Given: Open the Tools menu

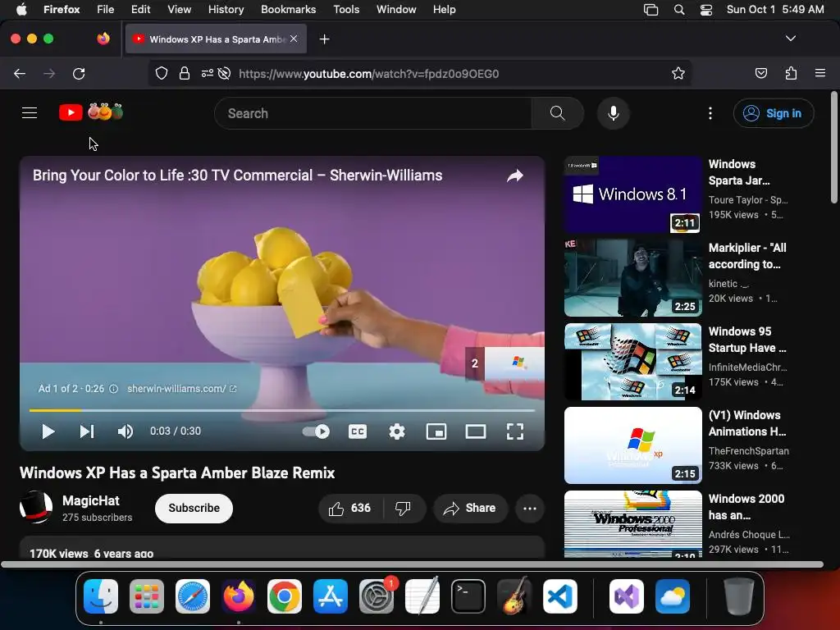Looking at the screenshot, I should (346, 9).
